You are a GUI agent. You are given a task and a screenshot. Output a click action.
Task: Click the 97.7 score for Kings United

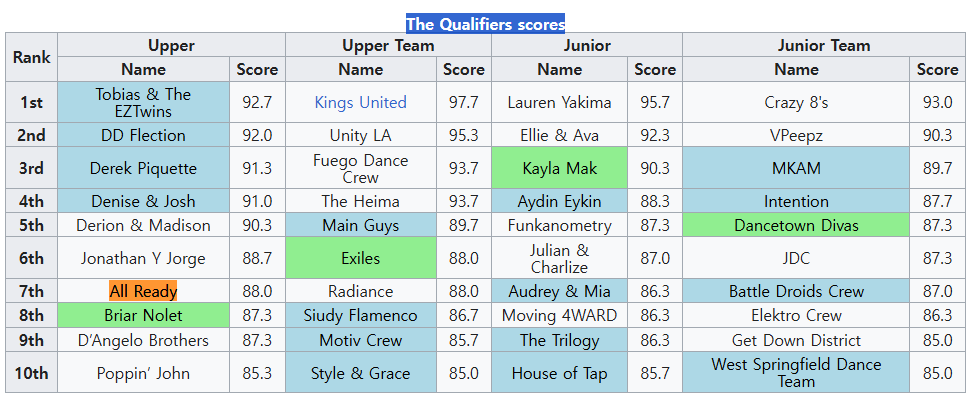click(x=464, y=103)
